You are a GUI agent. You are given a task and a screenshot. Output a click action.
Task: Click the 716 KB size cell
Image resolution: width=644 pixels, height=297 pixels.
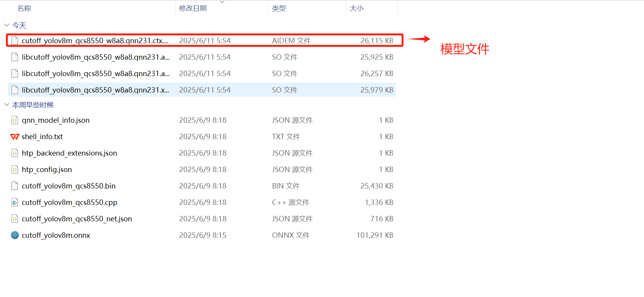382,219
